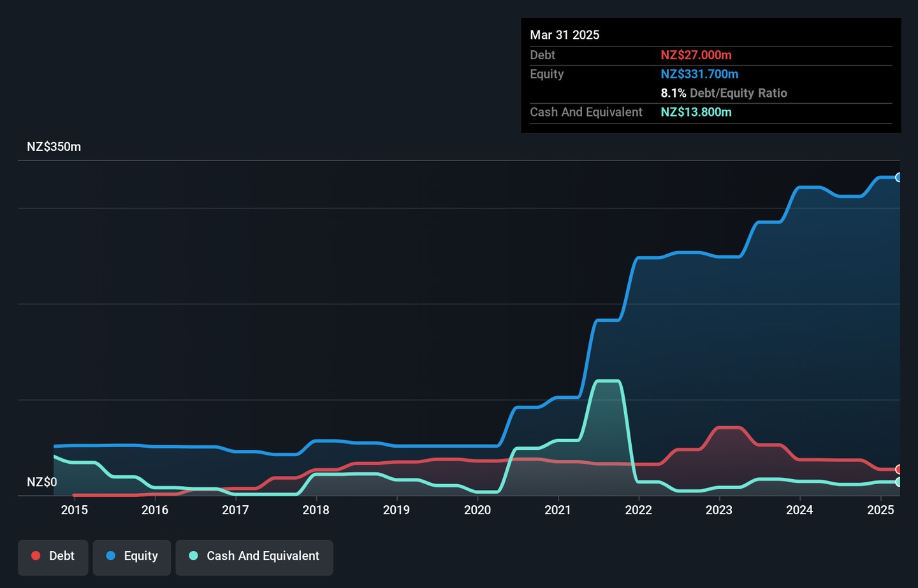Select the 2018 x-axis label
This screenshot has height=588, width=918.
(316, 510)
